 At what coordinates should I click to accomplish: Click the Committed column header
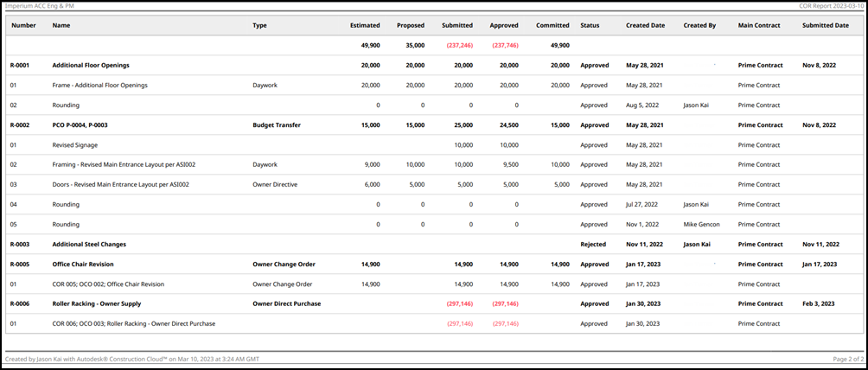tap(552, 25)
